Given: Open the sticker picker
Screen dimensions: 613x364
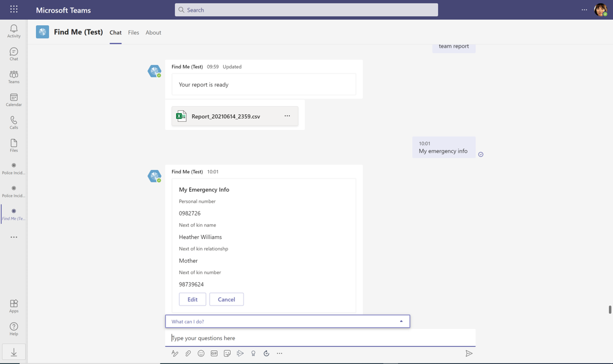Looking at the screenshot, I should click(227, 353).
